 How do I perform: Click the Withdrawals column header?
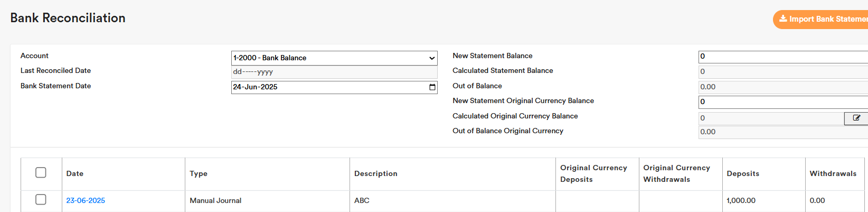click(x=833, y=174)
